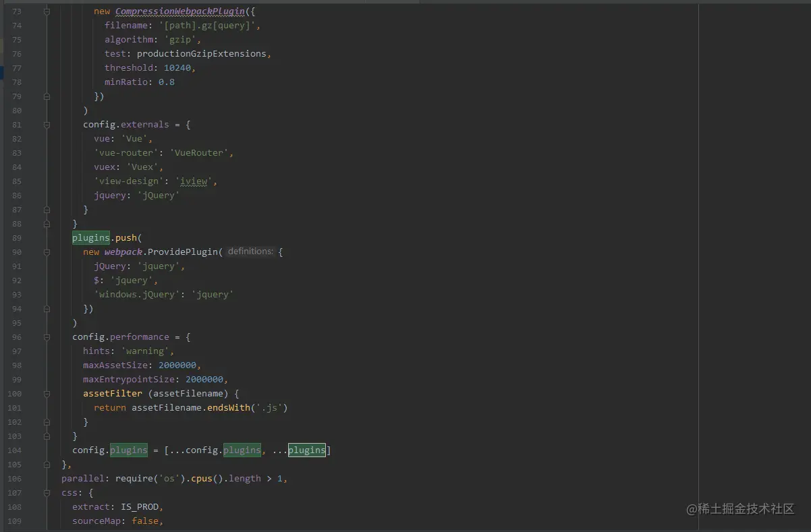Click the fold marker at line 105
The image size is (811, 532).
point(47,464)
